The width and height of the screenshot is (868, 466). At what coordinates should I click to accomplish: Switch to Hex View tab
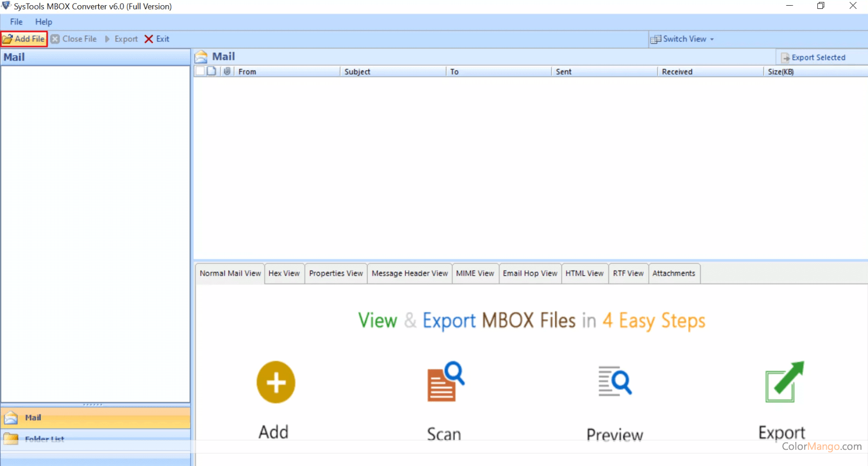[x=284, y=273]
